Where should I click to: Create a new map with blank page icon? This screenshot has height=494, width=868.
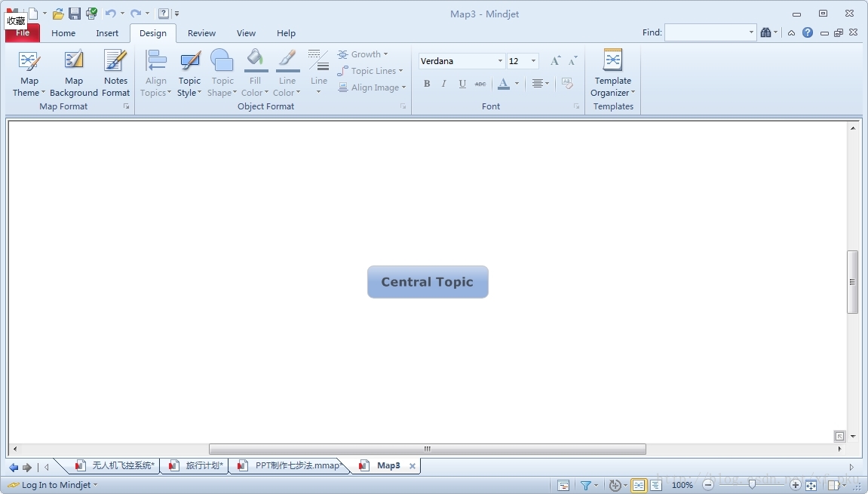click(33, 14)
